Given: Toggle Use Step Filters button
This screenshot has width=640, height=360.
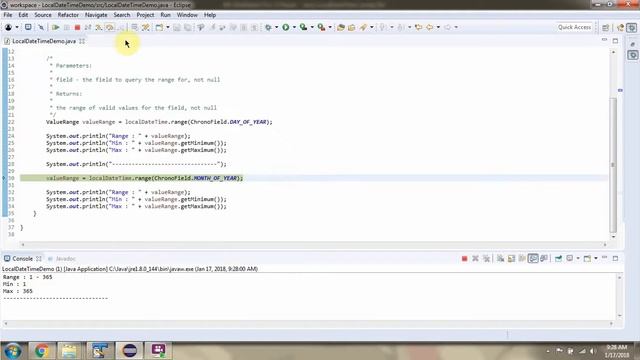Looking at the screenshot, I should click(x=146, y=27).
